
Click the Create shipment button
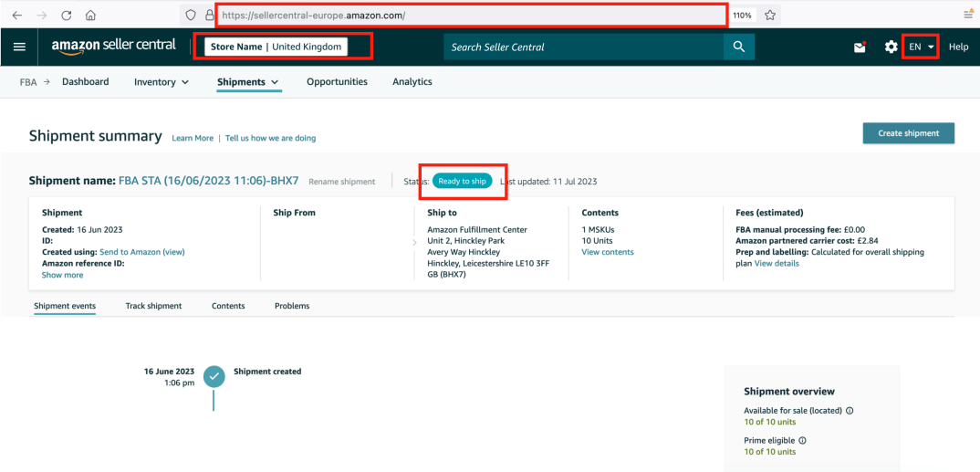[x=908, y=133]
